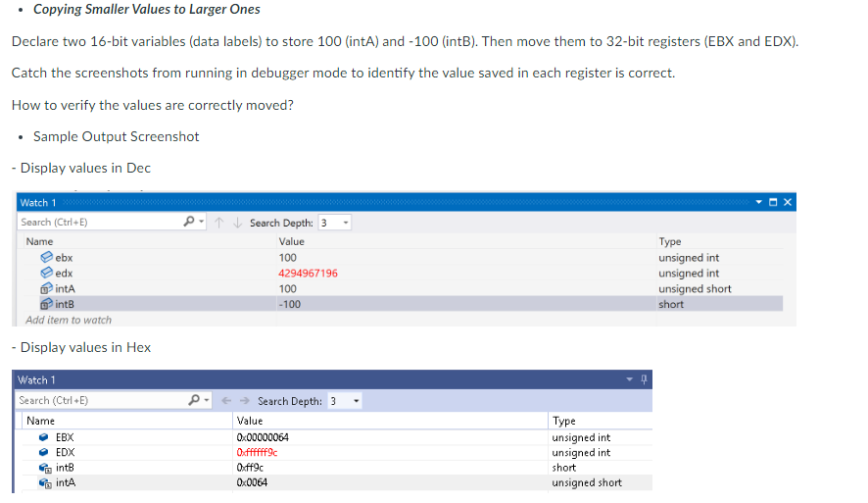Open Search Depth dropdown in lower Watch 1
Viewport: 868px width, 503px height.
(x=356, y=400)
